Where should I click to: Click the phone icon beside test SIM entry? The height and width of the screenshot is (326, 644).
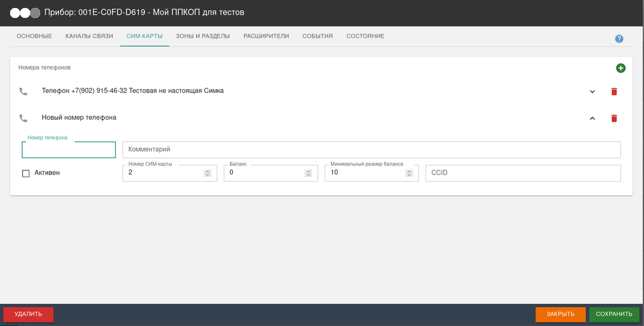click(x=23, y=91)
